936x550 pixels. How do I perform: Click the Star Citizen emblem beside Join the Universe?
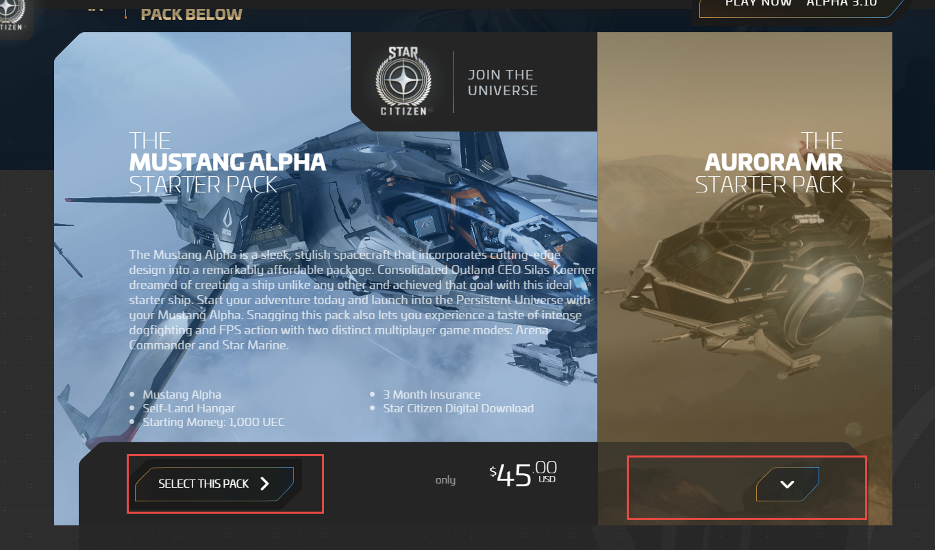point(404,81)
